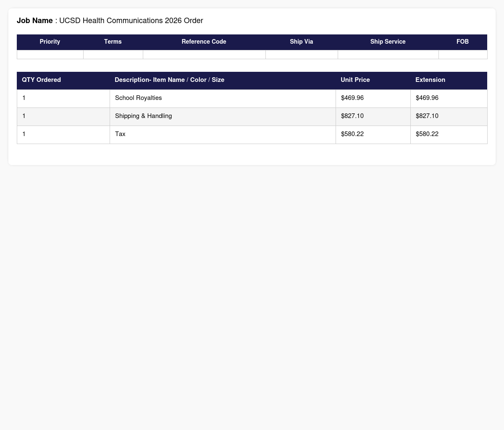Click the Description- Item Name header

click(223, 80)
